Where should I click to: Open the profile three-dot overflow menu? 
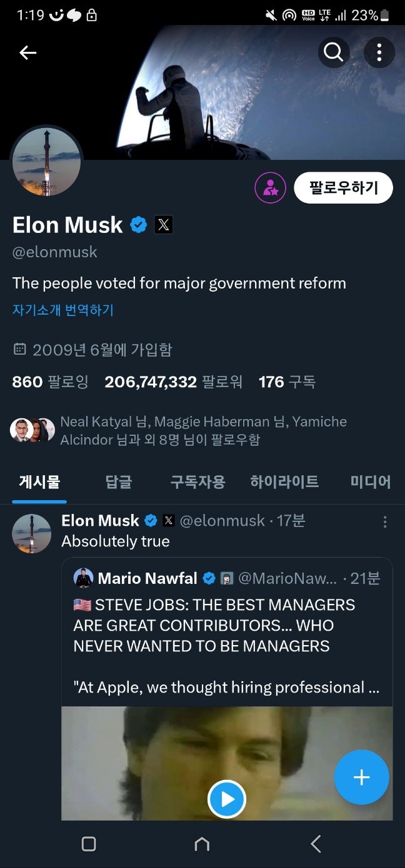coord(379,52)
